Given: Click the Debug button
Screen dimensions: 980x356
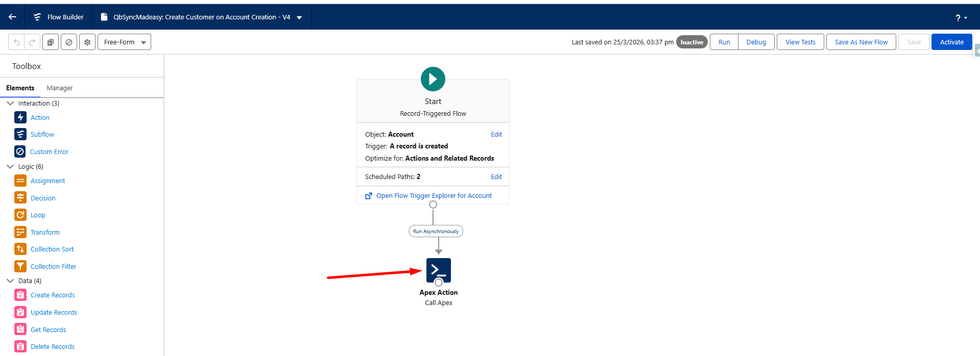Looking at the screenshot, I should click(756, 42).
